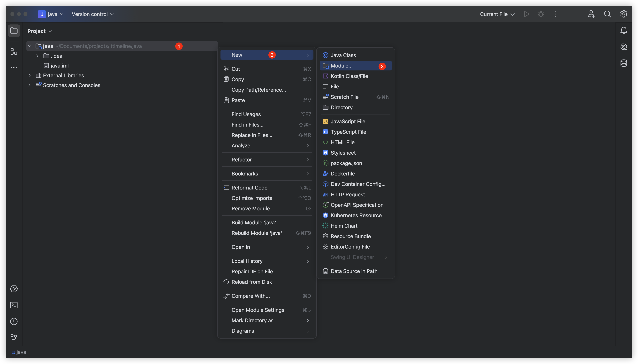Screen dimensions: 638x364
Task: Expand the .idea folder
Action: [x=37, y=56]
